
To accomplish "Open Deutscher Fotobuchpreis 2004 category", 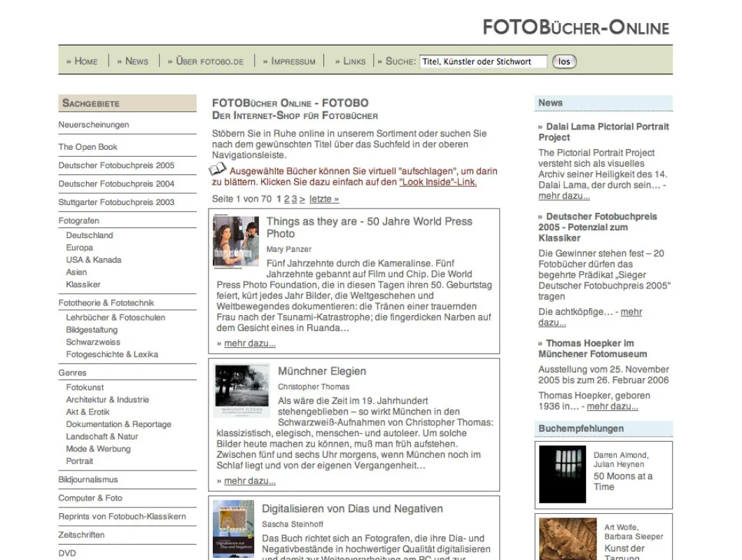I will [116, 183].
